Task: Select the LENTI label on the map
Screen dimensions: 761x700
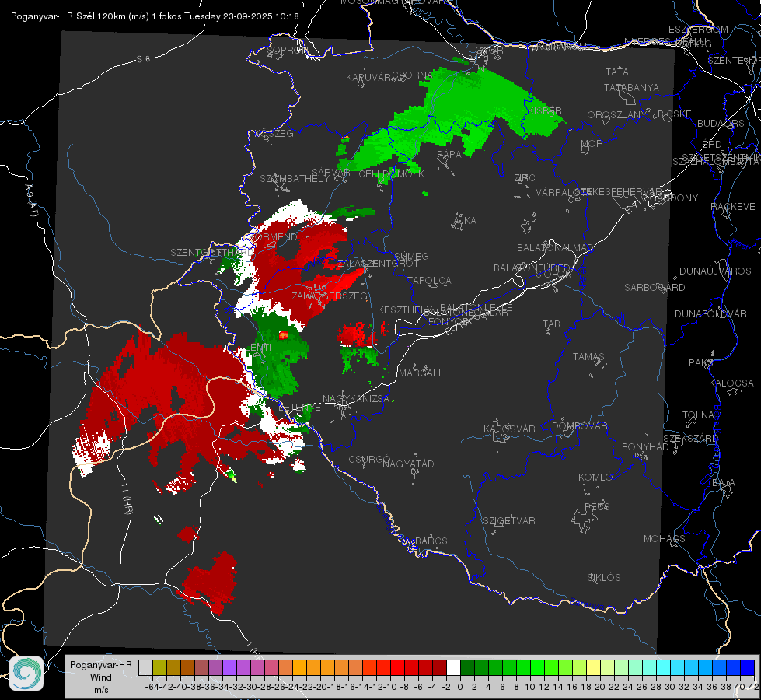Action: (258, 348)
